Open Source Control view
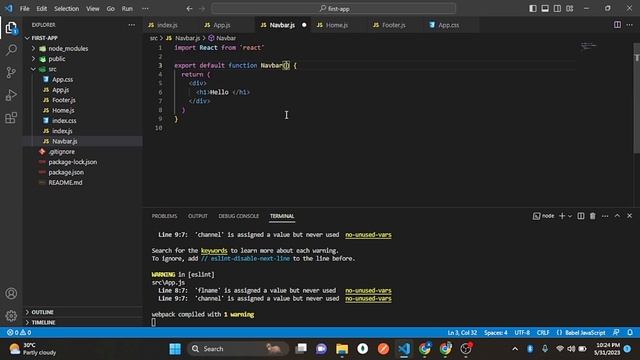The height and width of the screenshot is (360, 640). coord(11,73)
